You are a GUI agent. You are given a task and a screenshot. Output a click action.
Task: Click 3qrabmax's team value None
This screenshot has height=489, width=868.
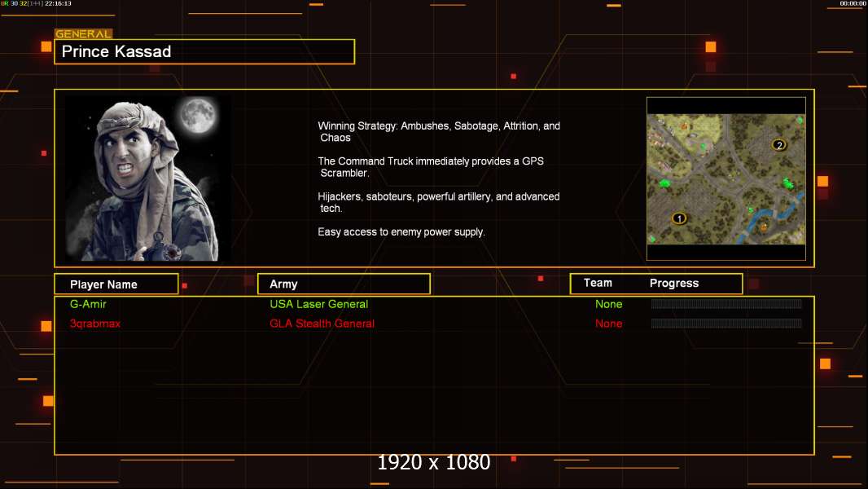coord(608,324)
